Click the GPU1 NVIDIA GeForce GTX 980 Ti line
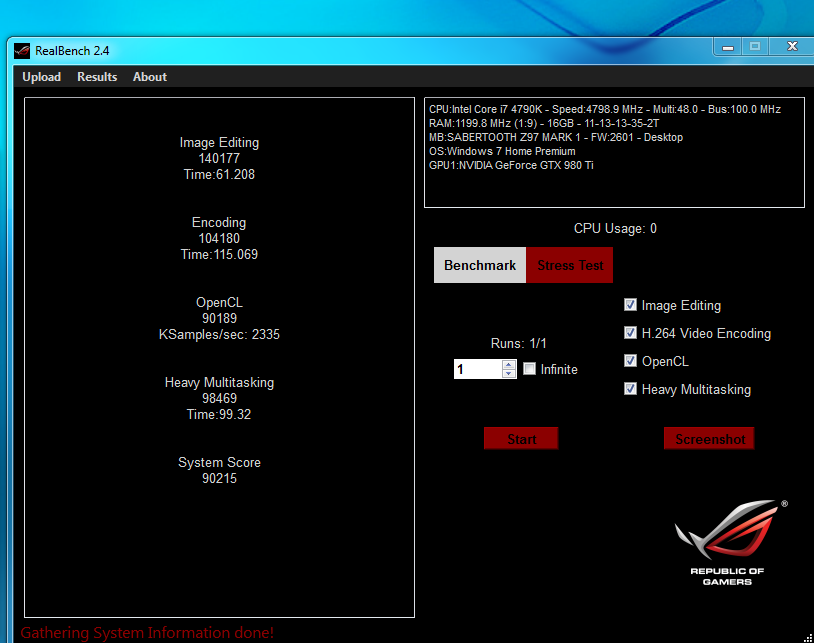The height and width of the screenshot is (643, 814). click(511, 166)
